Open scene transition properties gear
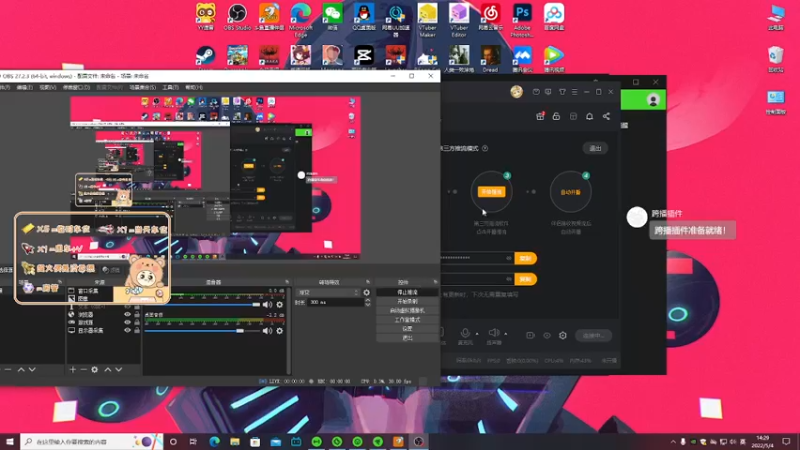Viewport: 800px width, 450px height. click(x=366, y=292)
